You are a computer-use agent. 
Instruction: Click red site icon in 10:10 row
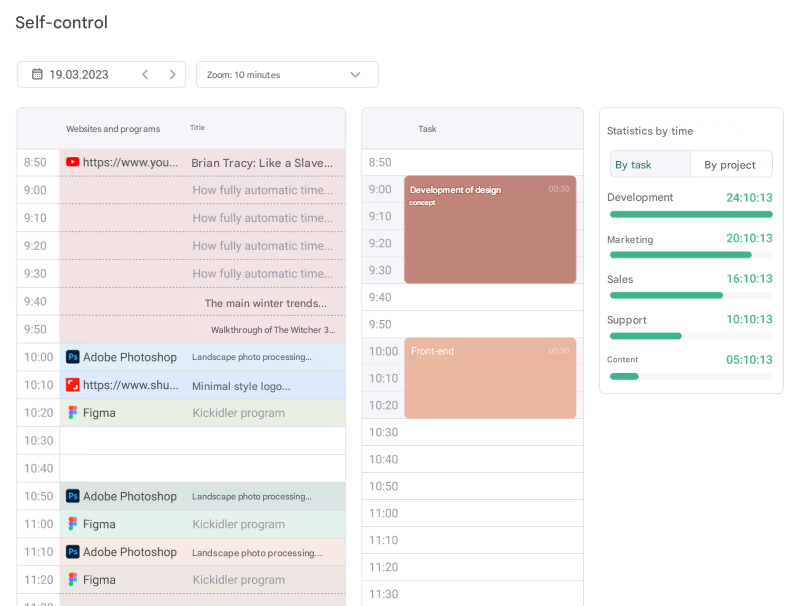coord(73,385)
